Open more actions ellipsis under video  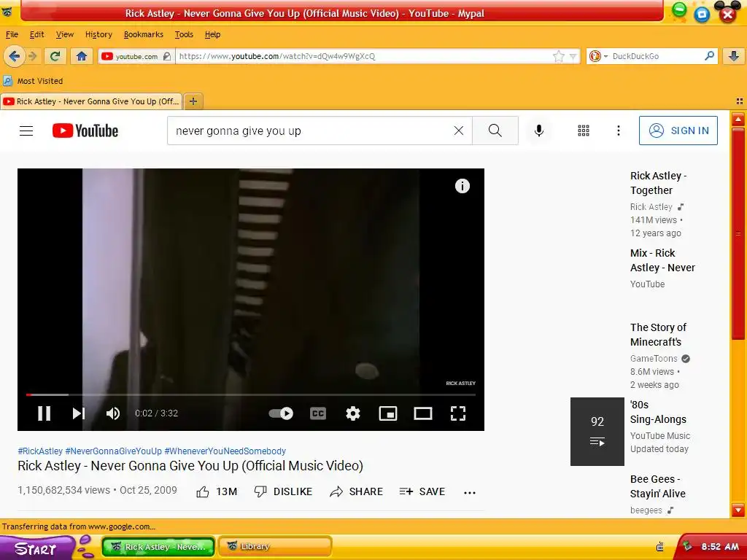(x=470, y=492)
